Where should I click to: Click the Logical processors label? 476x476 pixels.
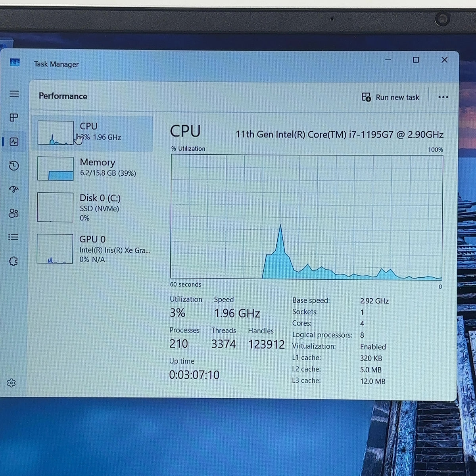tap(322, 335)
